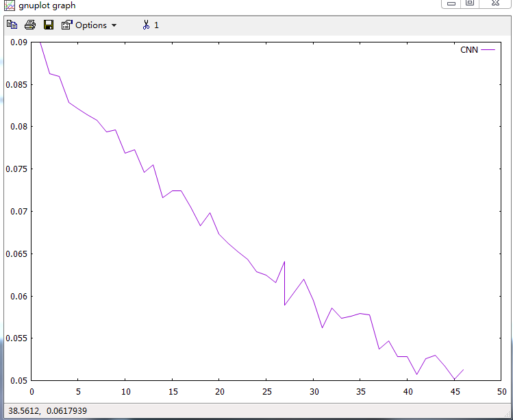Click the x-axis label 25
Image resolution: width=513 pixels, height=420 pixels.
point(267,391)
